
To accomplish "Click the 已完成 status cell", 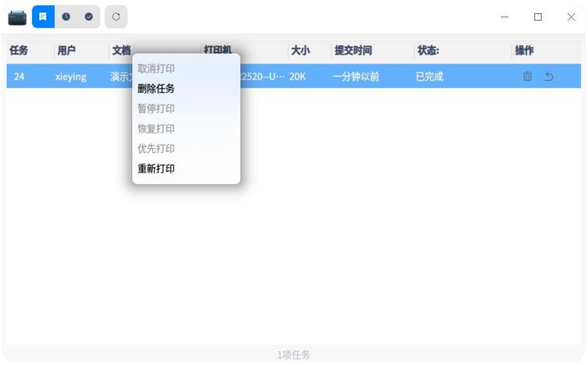I will click(430, 77).
